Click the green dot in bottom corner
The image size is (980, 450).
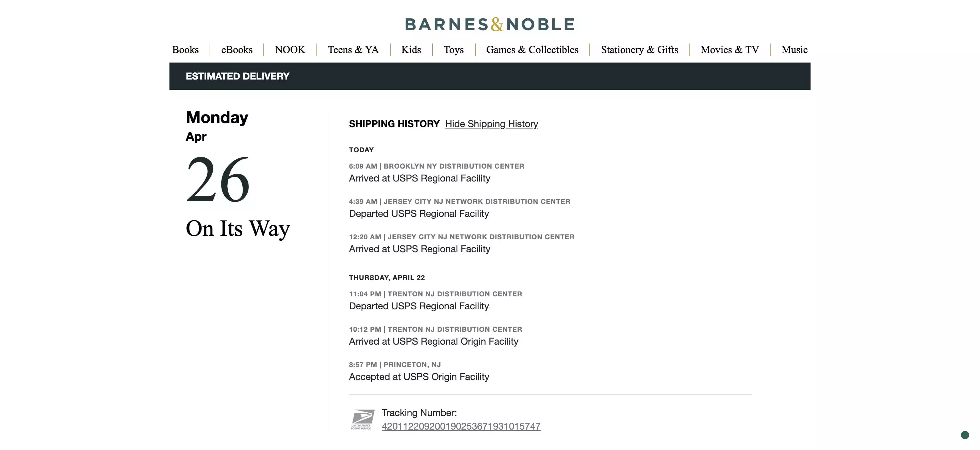(965, 435)
